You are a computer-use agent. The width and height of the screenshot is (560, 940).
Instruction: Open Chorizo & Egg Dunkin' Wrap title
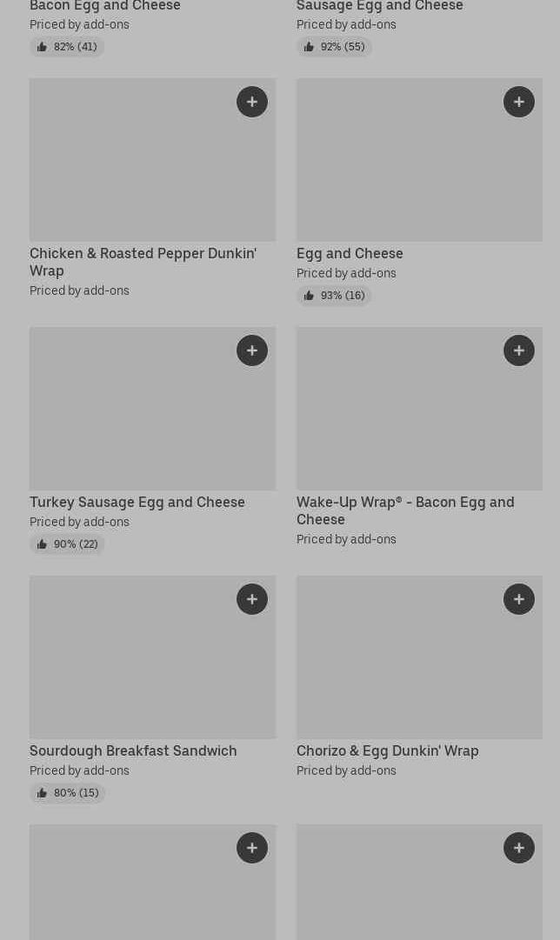tap(388, 750)
